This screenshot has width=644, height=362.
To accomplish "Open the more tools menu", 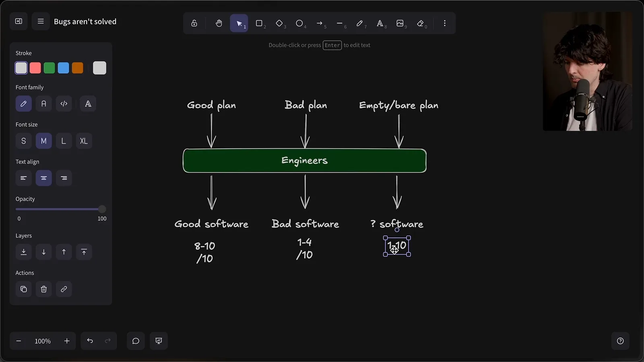I will tap(445, 23).
